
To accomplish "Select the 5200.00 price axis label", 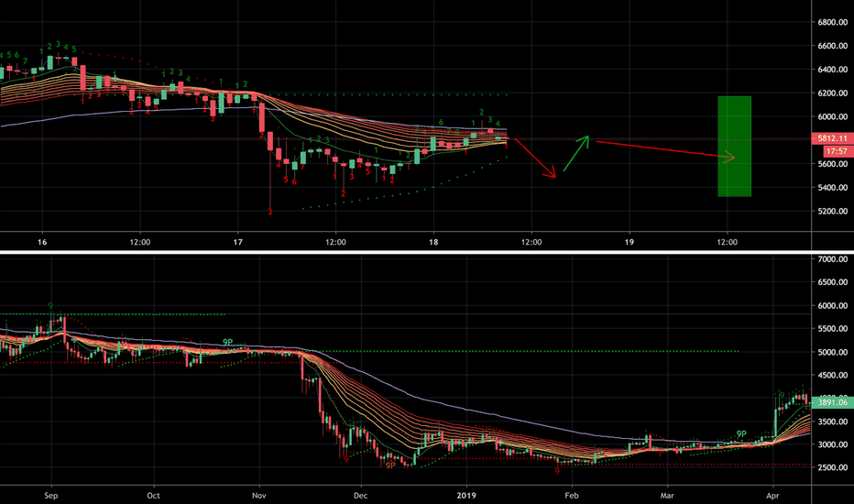I will coord(832,211).
